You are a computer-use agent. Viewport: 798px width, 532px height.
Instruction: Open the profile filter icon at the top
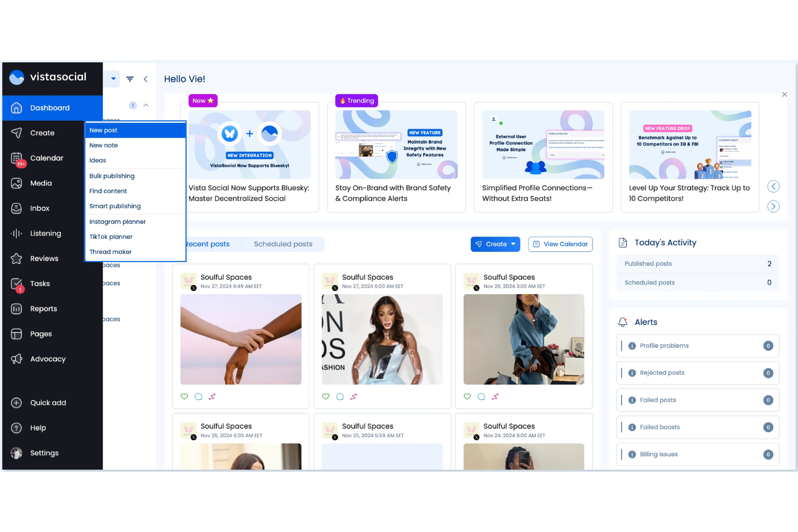coord(129,79)
